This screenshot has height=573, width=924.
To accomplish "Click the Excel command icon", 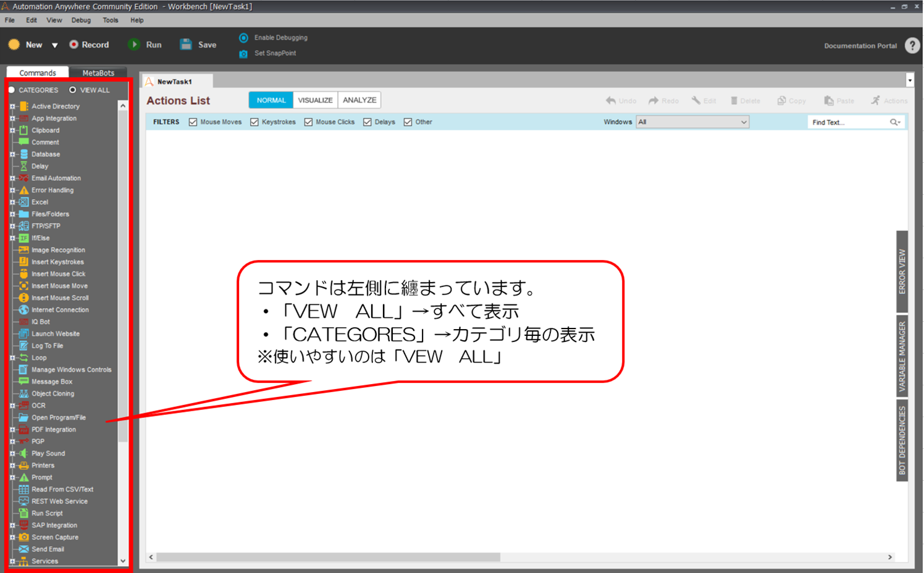I will pyautogui.click(x=23, y=202).
